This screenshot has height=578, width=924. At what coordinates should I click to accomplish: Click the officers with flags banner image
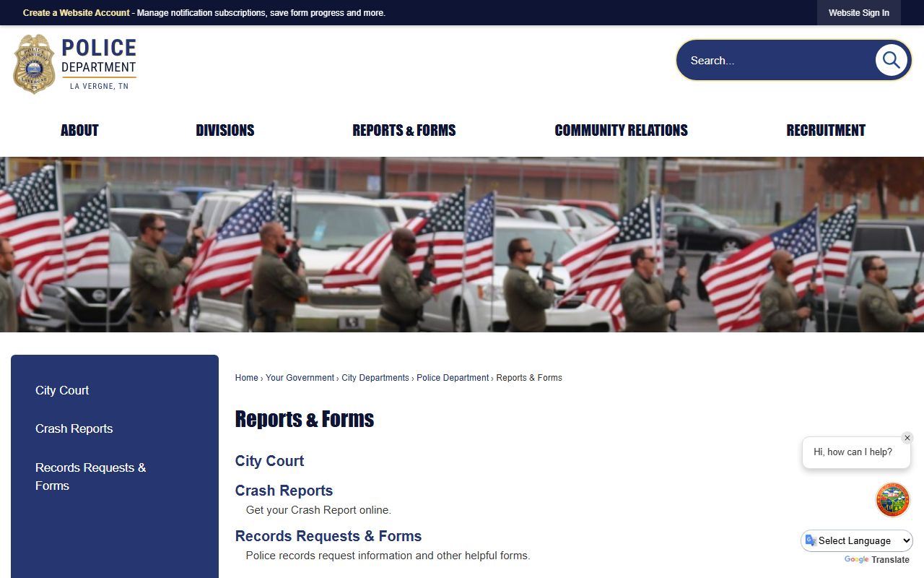point(462,244)
